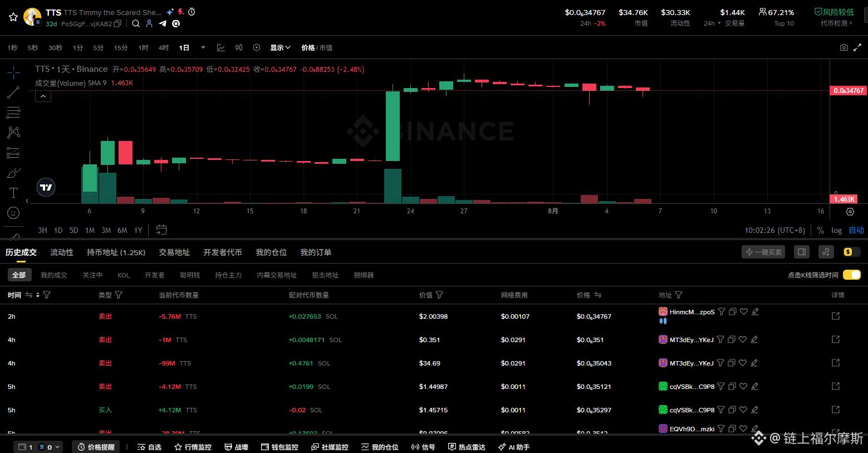The image size is (868, 453).
Task: Open the AI 助手 in the bottom bar
Action: (514, 447)
